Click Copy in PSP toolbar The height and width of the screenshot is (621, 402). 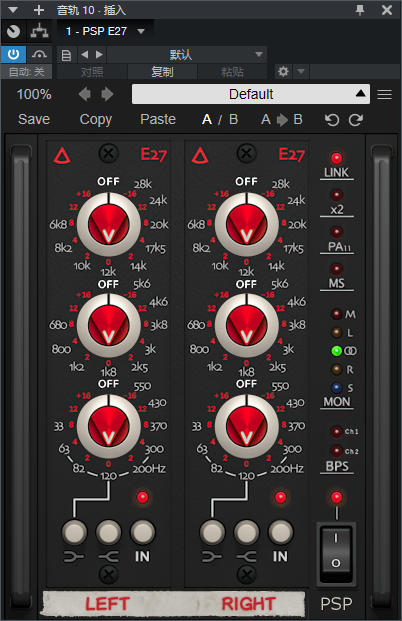click(x=96, y=119)
